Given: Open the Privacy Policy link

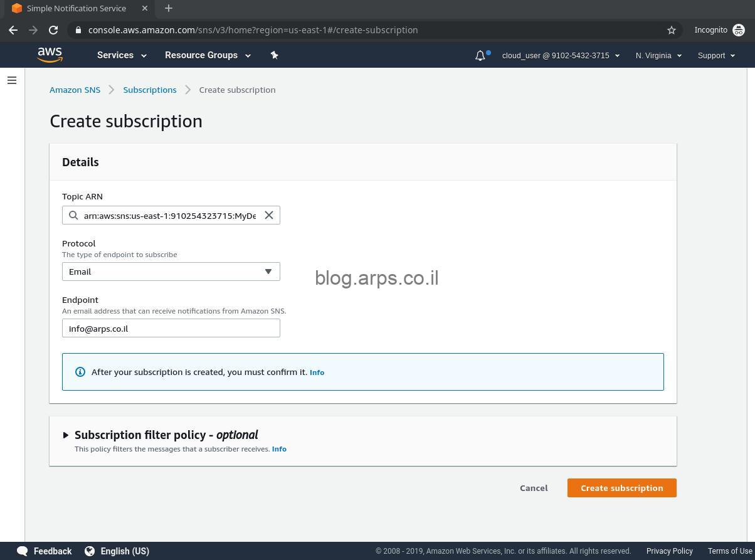Looking at the screenshot, I should pos(670,551).
